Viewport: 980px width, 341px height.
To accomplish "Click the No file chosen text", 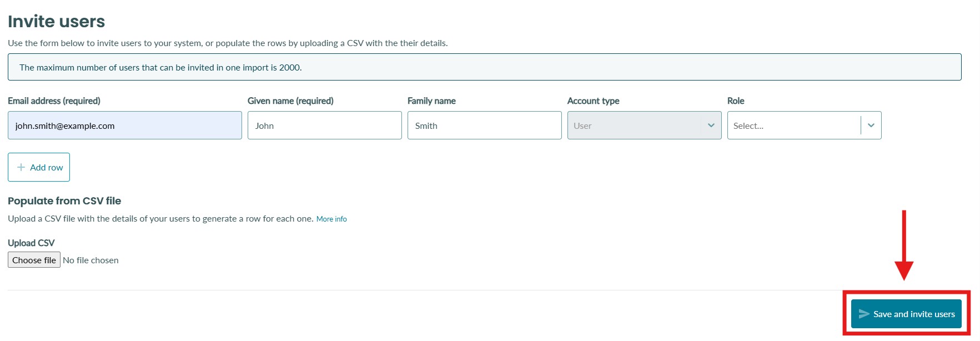I will [91, 260].
